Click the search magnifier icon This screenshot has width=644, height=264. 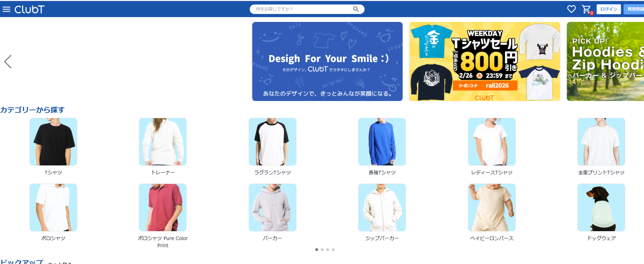[x=356, y=9]
